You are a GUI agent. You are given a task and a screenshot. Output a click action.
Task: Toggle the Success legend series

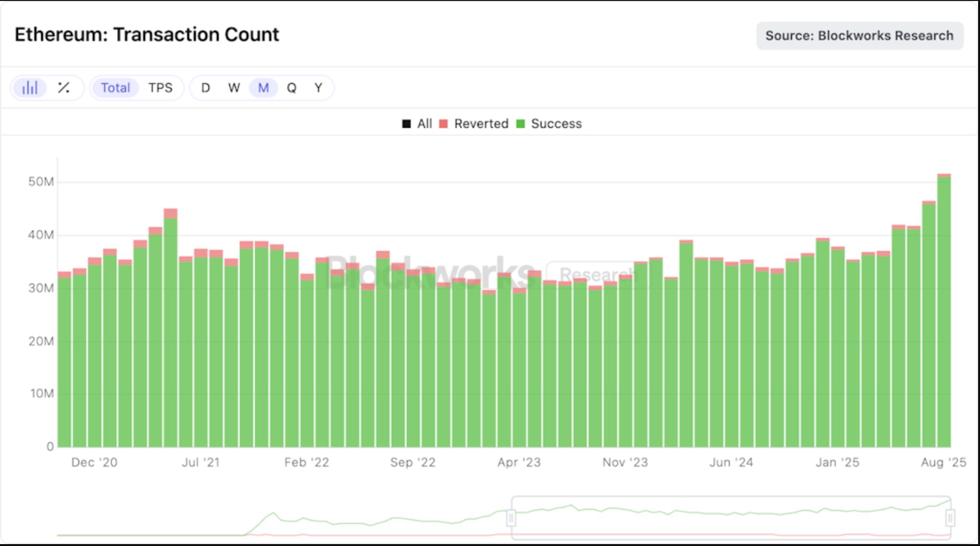556,124
